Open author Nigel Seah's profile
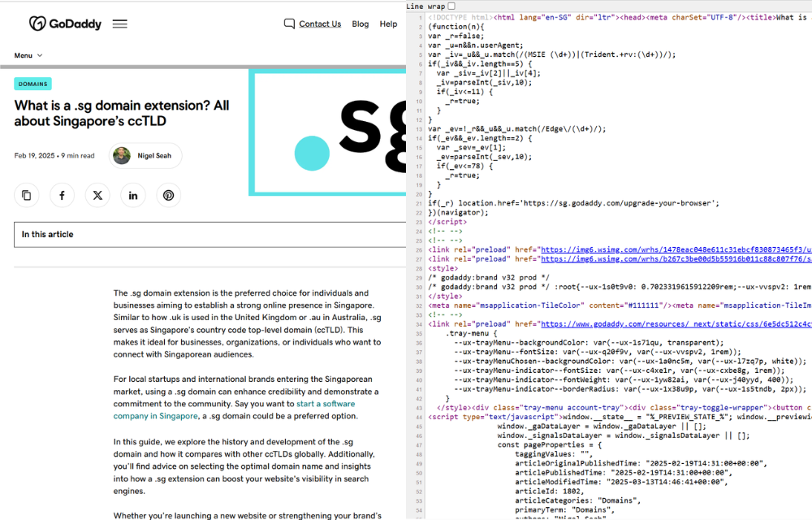The width and height of the screenshot is (812, 520). pos(145,155)
